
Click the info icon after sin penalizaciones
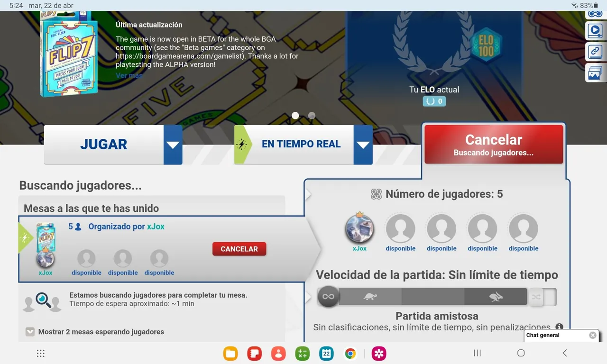[559, 327]
